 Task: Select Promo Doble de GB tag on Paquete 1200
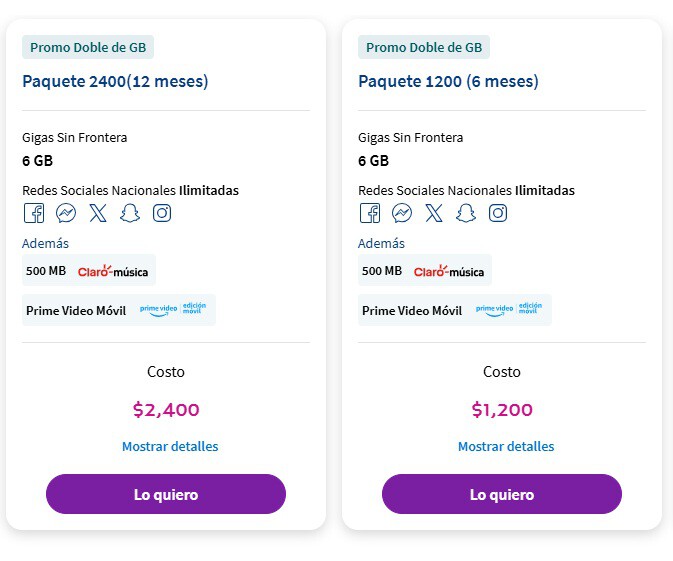424,47
